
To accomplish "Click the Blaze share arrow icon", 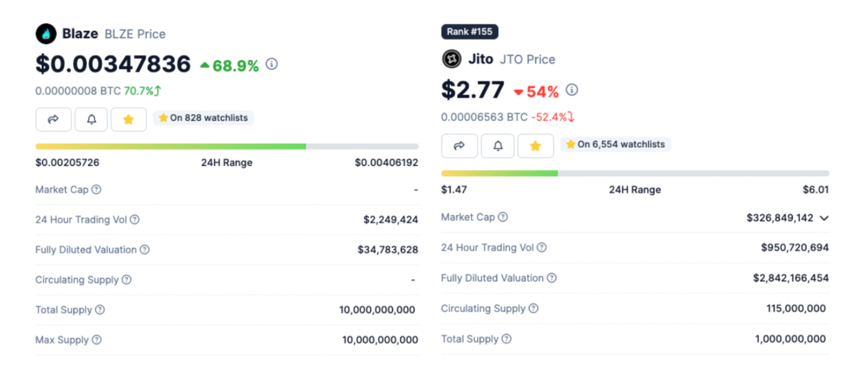I will 54,119.
